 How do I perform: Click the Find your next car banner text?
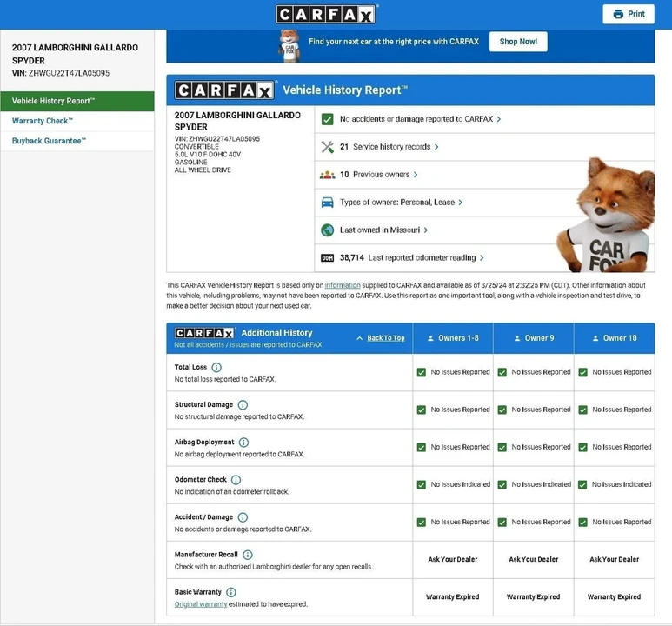click(394, 42)
